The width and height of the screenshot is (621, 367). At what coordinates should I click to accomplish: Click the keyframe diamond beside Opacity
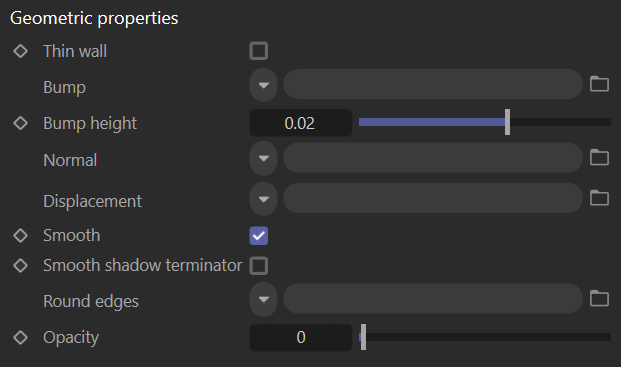[20, 337]
